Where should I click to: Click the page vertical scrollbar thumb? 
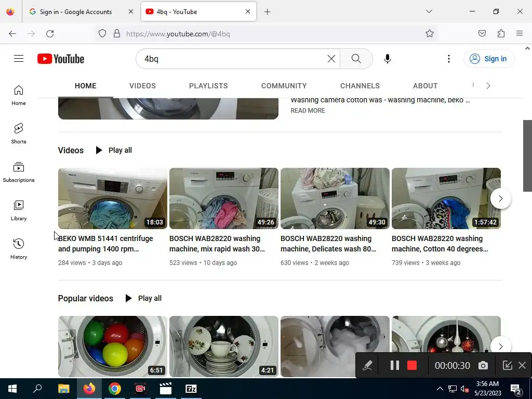[x=528, y=156]
